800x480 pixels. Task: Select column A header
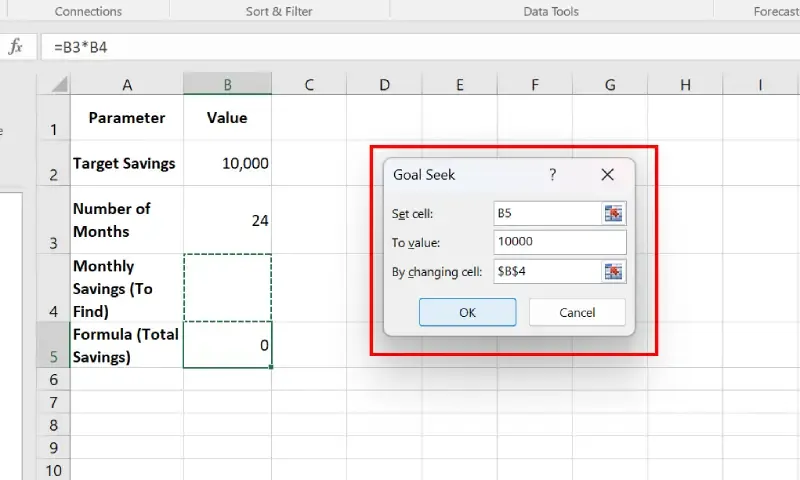coord(127,84)
